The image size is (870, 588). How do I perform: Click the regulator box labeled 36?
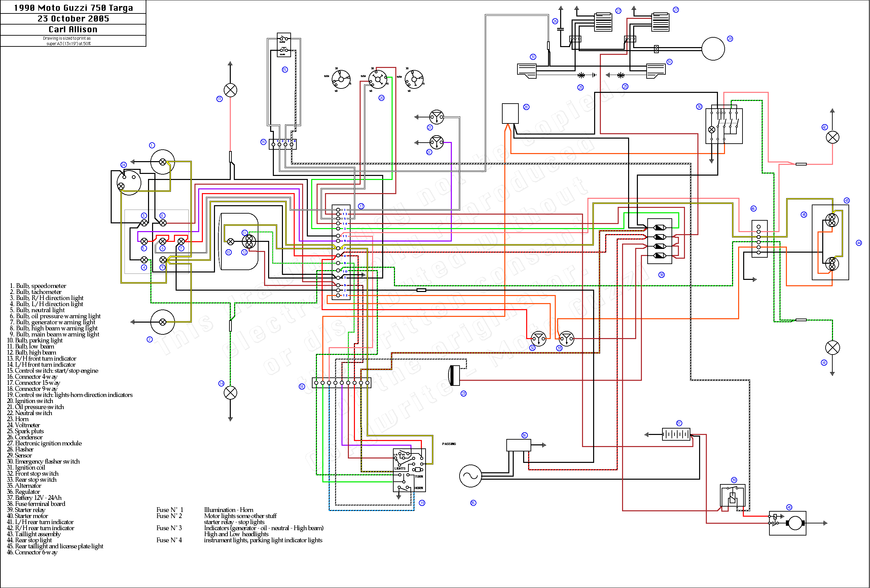point(518,445)
